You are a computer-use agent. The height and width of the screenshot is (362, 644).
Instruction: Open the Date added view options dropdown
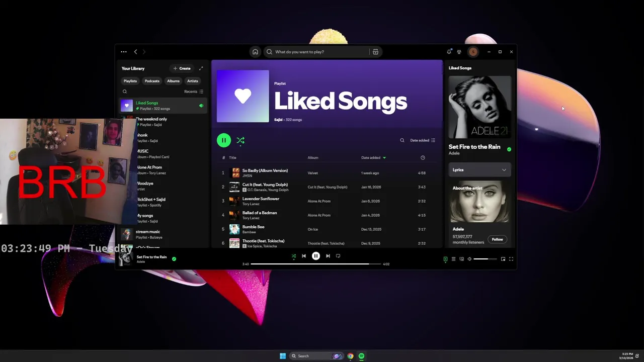pyautogui.click(x=423, y=140)
